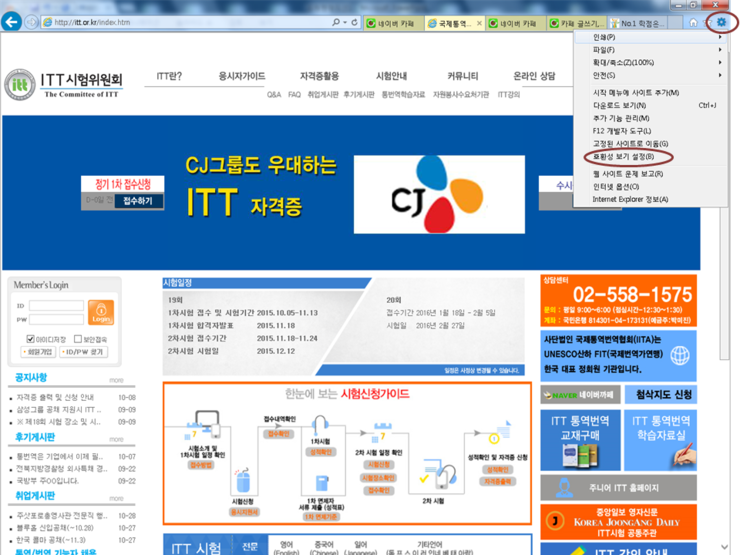
Task: Select 호환성 보기 설정(B) menu item
Action: click(x=623, y=157)
